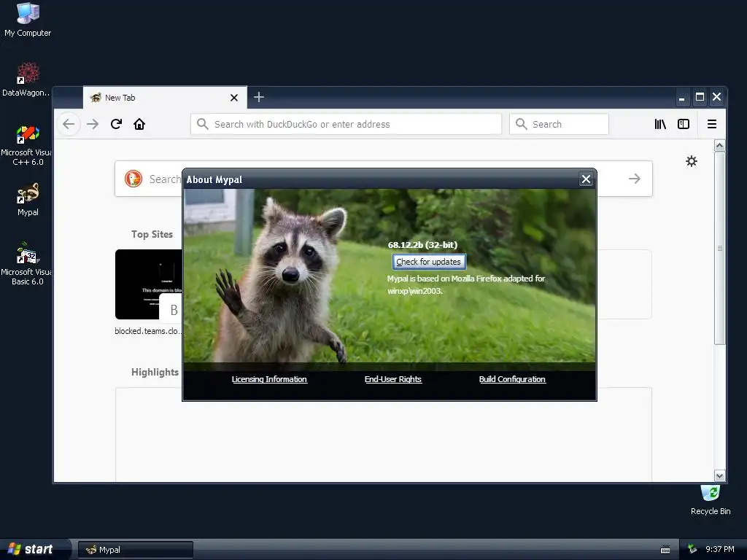Screen dimensions: 747x560
Task: Add a new tab with plus button
Action: (259, 97)
